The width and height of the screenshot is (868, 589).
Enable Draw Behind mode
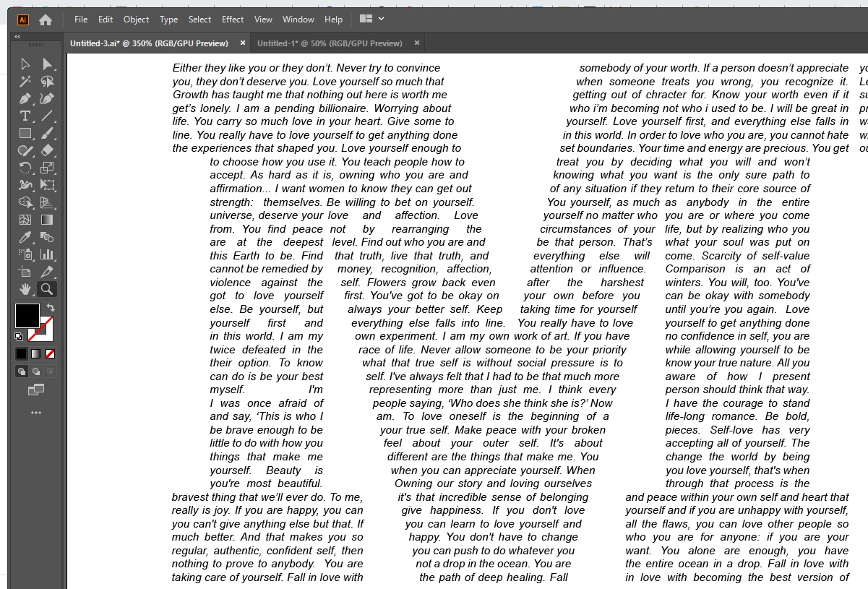(x=35, y=371)
